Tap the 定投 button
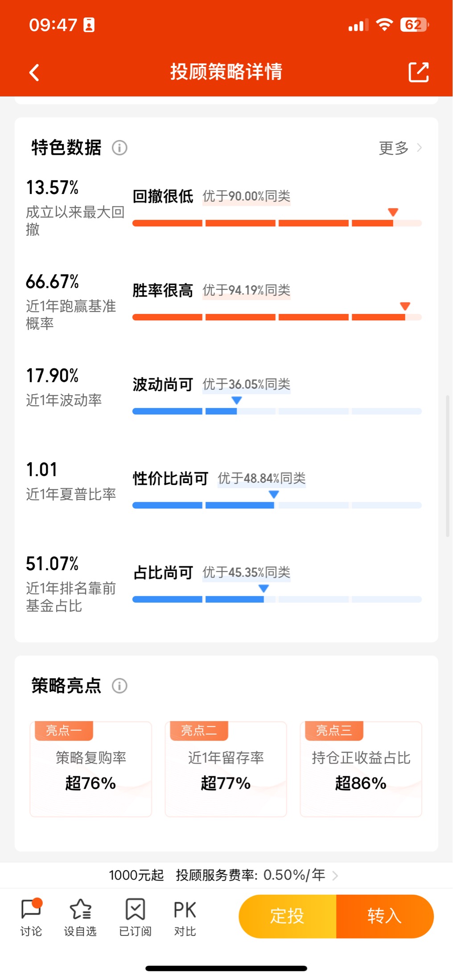This screenshot has width=453, height=980. coord(288,916)
